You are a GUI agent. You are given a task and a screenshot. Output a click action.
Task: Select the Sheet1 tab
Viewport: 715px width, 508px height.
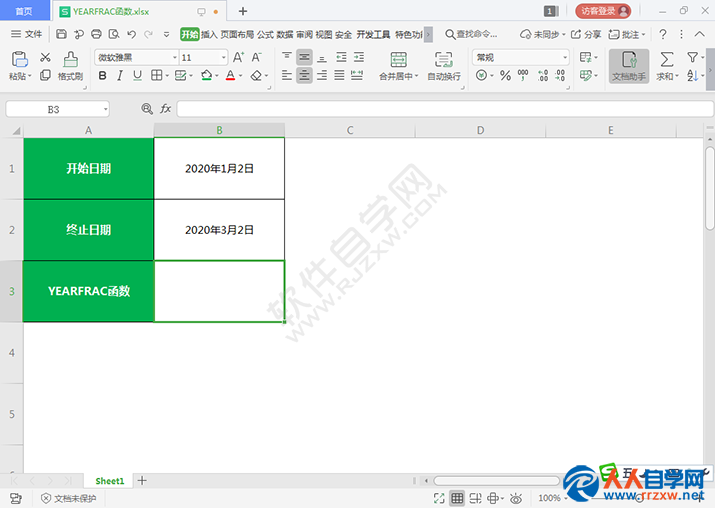pyautogui.click(x=109, y=481)
